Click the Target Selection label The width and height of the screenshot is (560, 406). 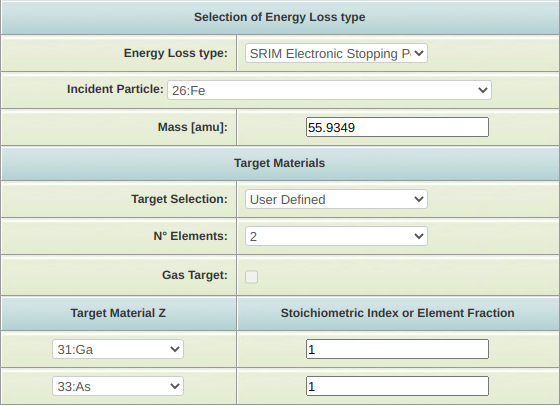coord(179,199)
